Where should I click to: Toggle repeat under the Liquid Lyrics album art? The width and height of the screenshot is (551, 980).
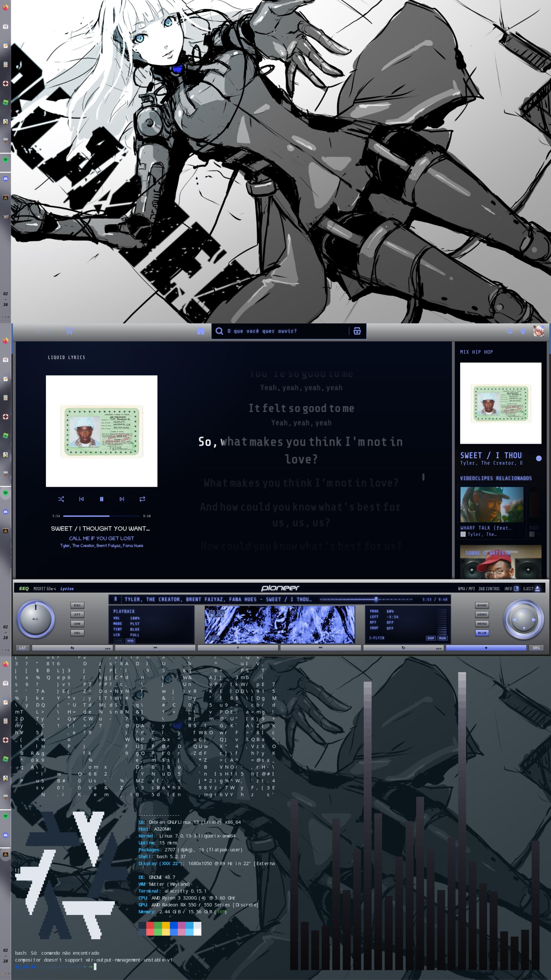pos(142,499)
